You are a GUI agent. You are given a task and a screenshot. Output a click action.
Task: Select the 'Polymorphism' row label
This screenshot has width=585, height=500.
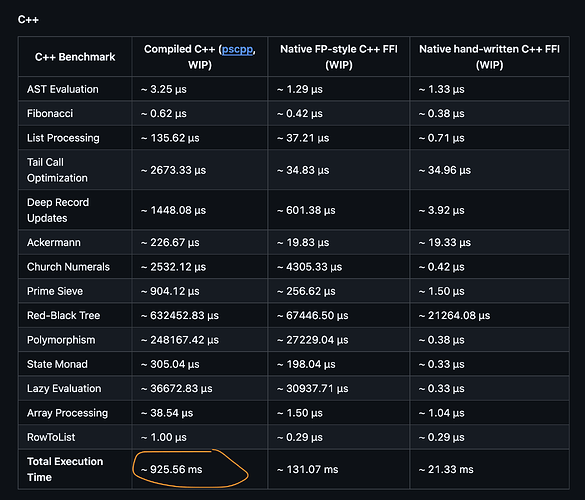coord(61,340)
